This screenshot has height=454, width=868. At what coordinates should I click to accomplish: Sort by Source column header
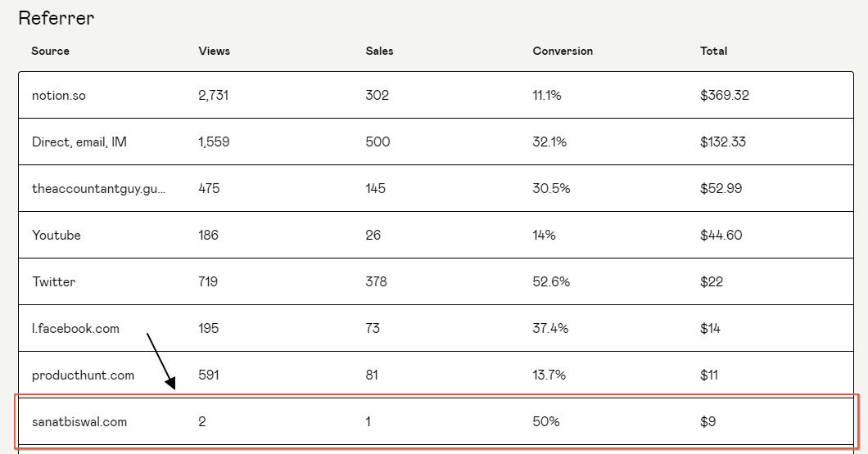(50, 51)
